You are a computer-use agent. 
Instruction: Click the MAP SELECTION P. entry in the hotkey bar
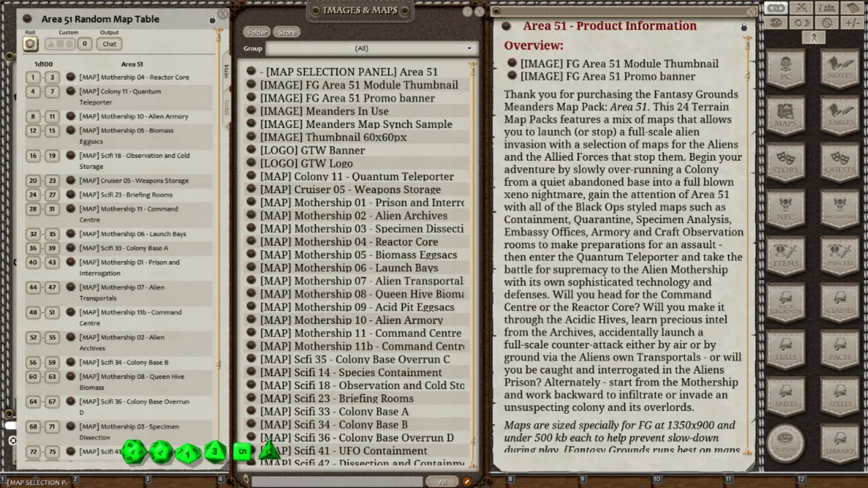point(38,483)
